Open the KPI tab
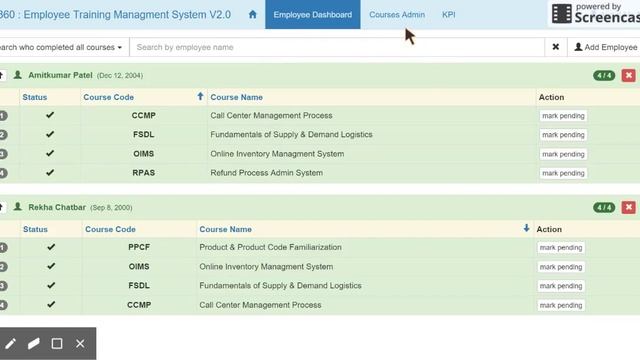The height and width of the screenshot is (360, 640). (449, 14)
